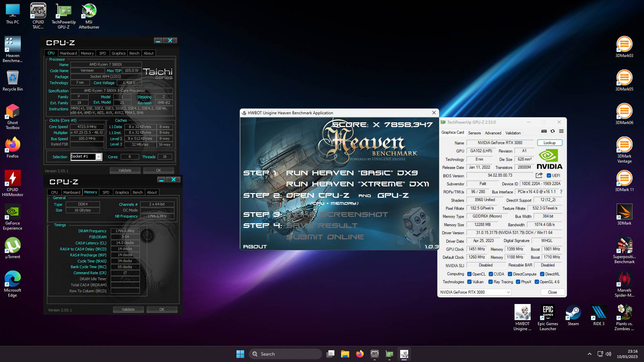Toggle the OpenGL 4.6 checkbox in GPU-Z

[537, 282]
